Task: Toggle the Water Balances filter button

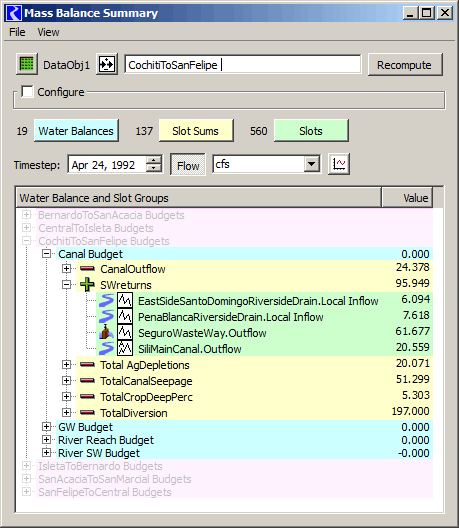Action: pos(76,131)
